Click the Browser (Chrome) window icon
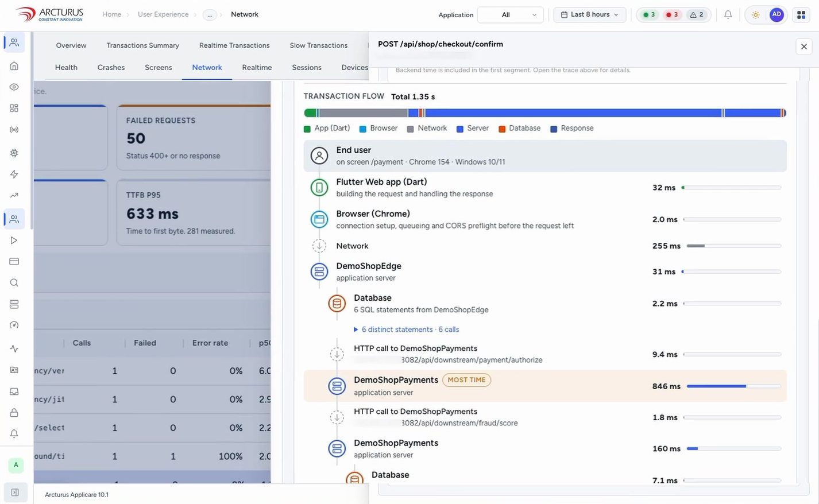819x504 pixels. click(x=319, y=219)
